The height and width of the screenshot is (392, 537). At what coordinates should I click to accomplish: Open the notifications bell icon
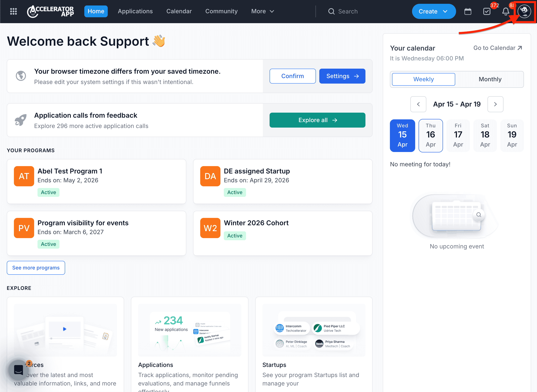click(x=506, y=11)
